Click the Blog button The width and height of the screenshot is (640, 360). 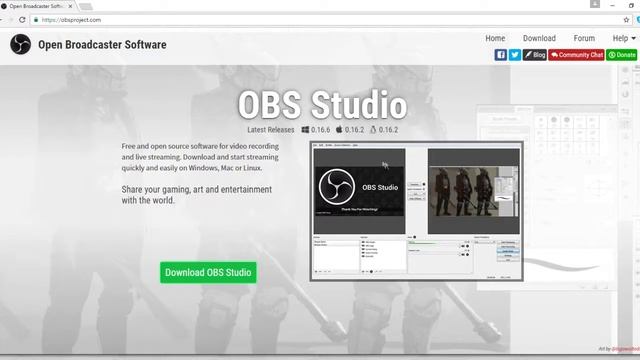535,55
